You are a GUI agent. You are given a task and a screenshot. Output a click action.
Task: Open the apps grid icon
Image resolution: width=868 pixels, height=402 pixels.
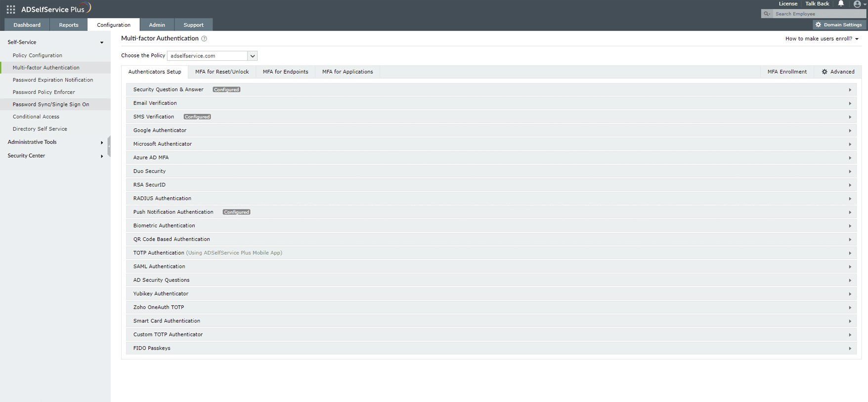(10, 9)
